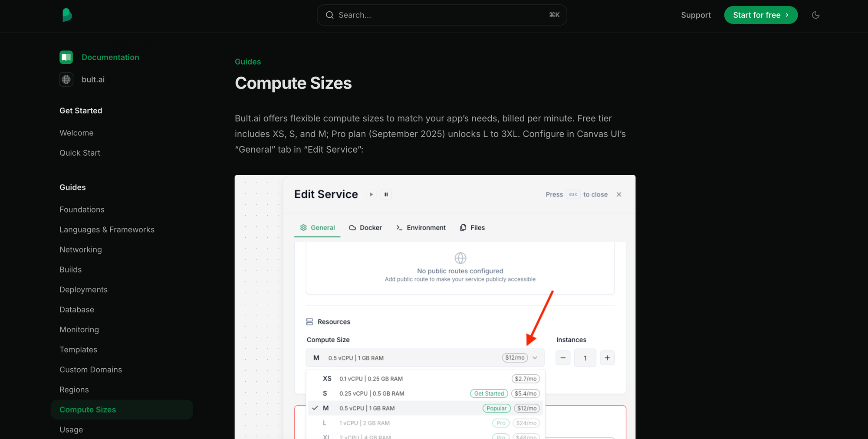868x439 pixels.
Task: Click the Start for free button
Action: [x=761, y=15]
